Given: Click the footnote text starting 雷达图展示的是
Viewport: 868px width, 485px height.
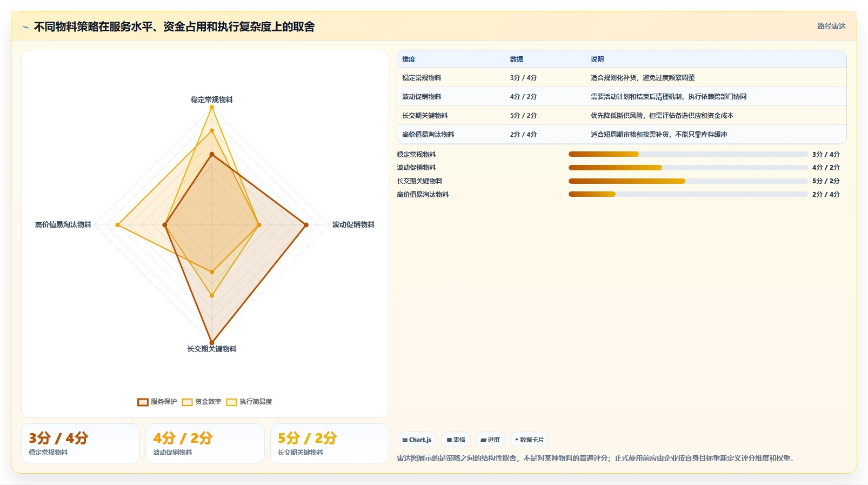Looking at the screenshot, I should 597,458.
